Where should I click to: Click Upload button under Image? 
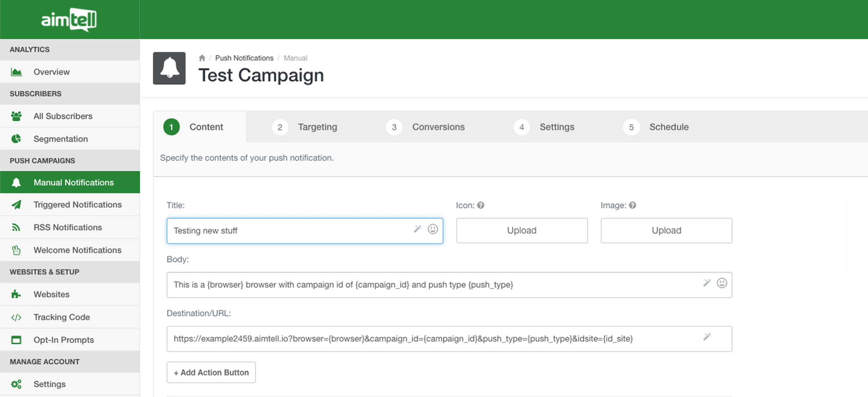click(x=666, y=231)
